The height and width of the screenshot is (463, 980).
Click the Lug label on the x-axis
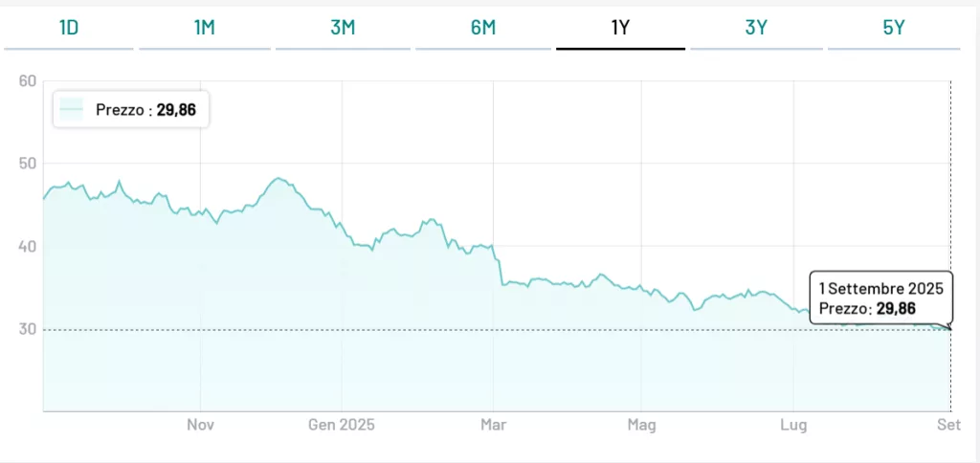pos(791,424)
